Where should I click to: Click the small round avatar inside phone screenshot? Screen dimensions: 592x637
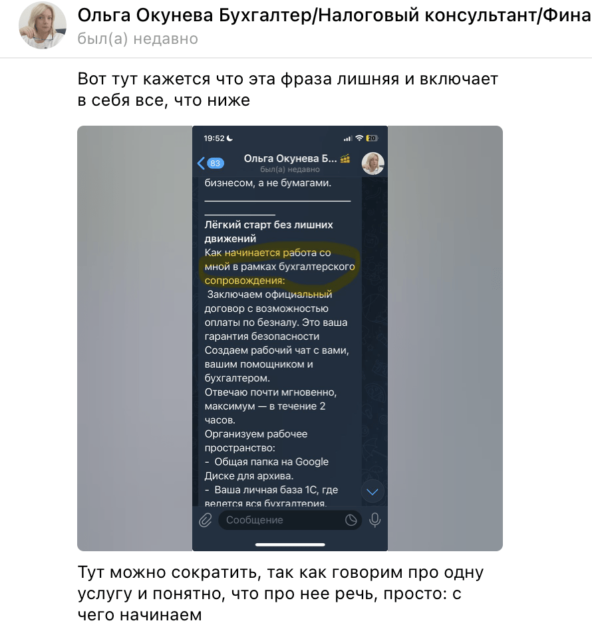(373, 163)
